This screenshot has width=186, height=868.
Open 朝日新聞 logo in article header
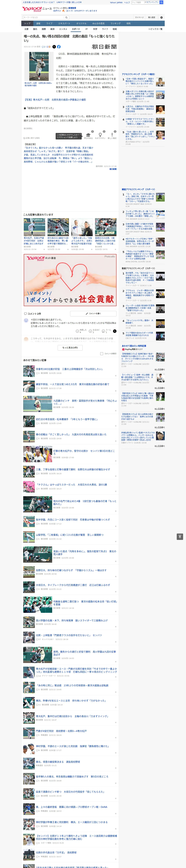click(x=104, y=47)
